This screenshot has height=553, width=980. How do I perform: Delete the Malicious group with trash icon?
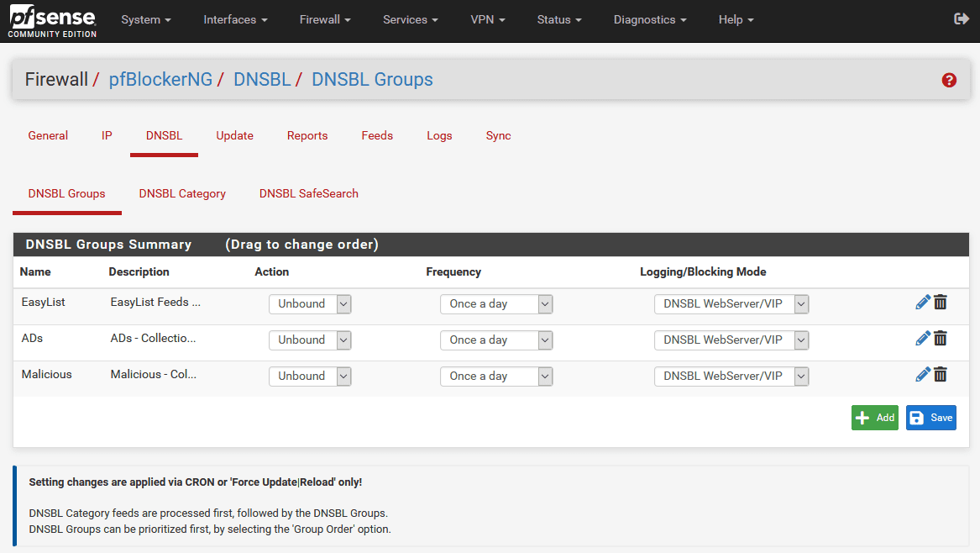click(941, 376)
